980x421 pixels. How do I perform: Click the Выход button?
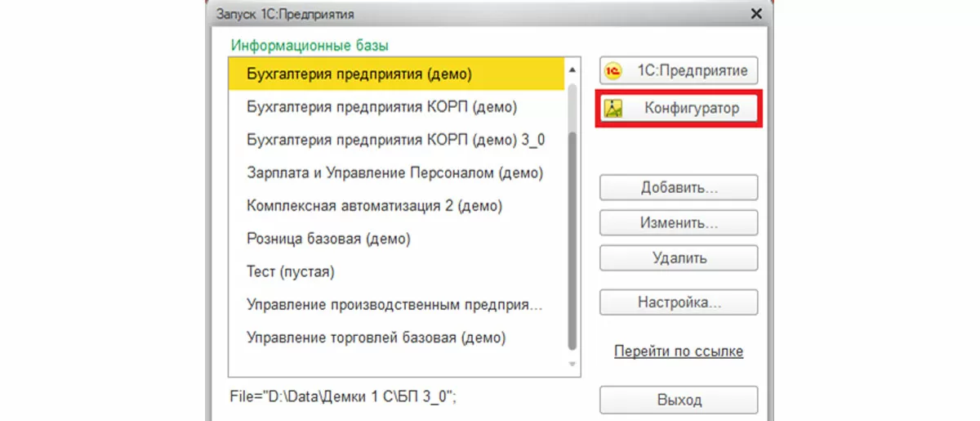tap(679, 400)
